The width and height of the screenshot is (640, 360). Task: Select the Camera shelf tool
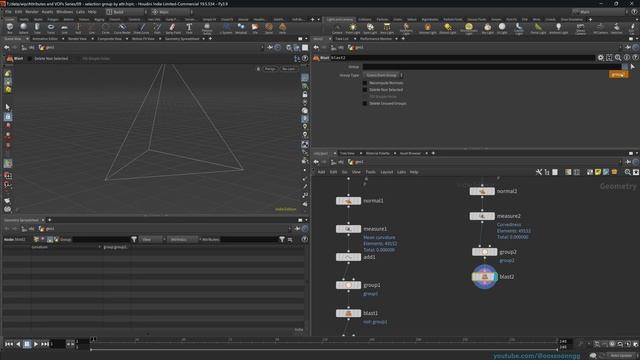337,28
